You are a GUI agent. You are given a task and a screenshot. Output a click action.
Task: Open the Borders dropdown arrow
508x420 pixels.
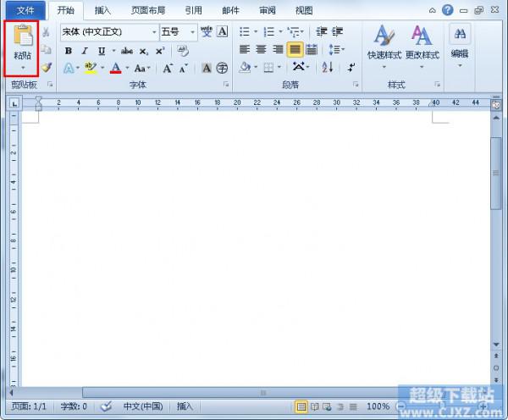(279, 68)
